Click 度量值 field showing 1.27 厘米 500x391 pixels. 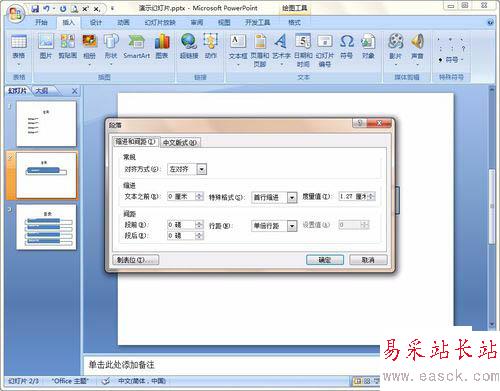353,196
